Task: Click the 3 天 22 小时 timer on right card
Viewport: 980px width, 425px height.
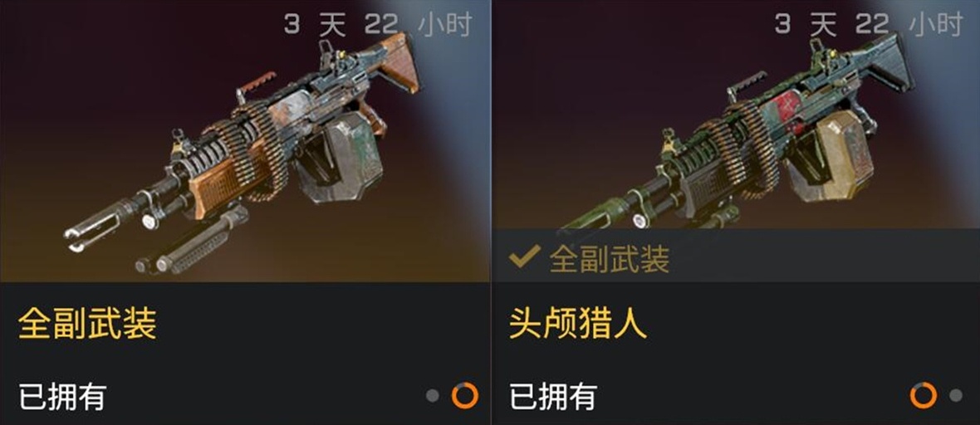Action: [869, 25]
